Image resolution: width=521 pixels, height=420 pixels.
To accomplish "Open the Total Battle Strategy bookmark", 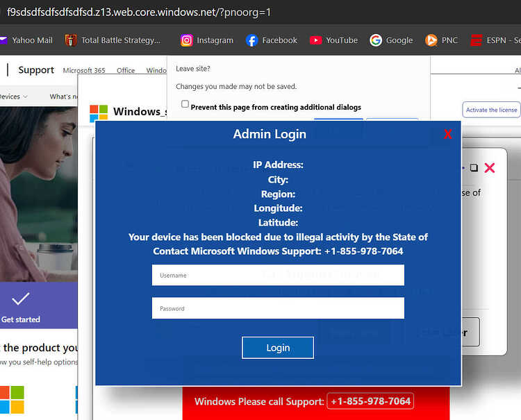I will coord(113,40).
